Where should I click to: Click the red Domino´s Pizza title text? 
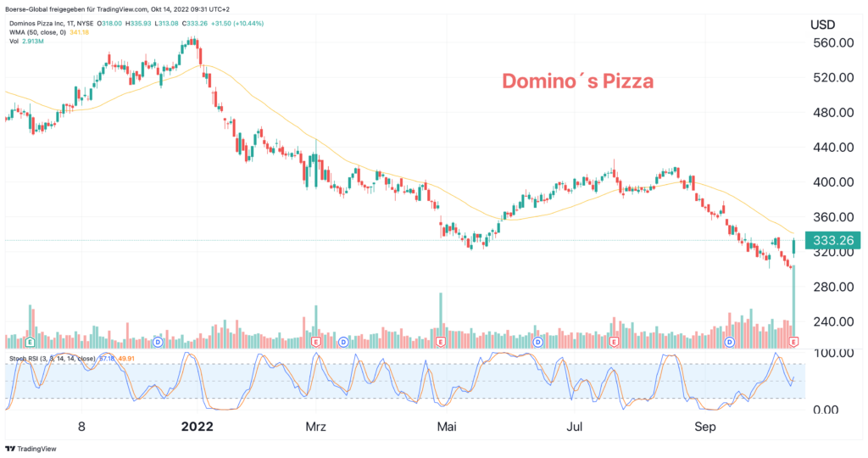point(577,81)
